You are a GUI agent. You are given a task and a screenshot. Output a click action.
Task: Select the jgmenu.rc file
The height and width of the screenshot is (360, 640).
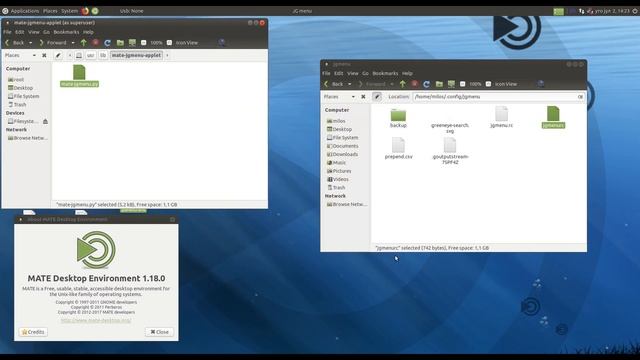coord(501,117)
